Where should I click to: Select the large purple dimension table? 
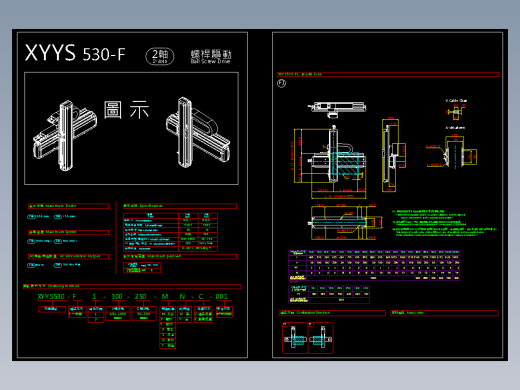pos(374,265)
